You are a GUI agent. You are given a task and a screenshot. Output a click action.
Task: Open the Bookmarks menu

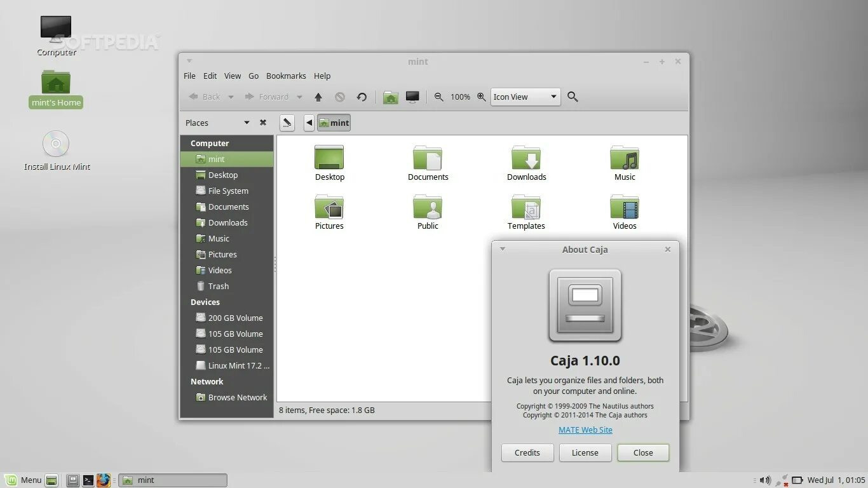click(x=286, y=76)
